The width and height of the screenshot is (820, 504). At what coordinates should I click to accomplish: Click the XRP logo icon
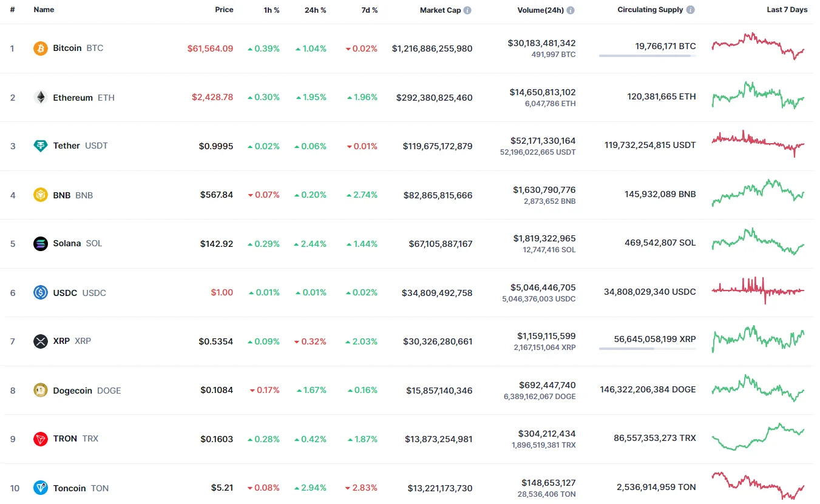(x=41, y=341)
